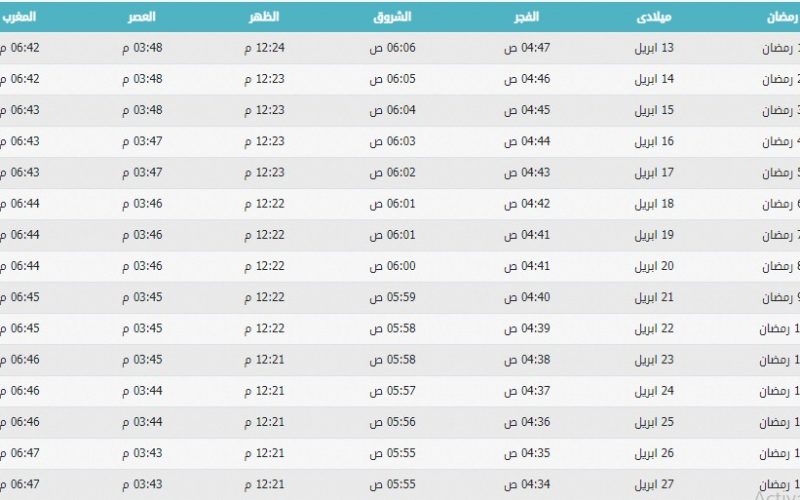The image size is (800, 500).
Task: Click the العصر column header
Action: (x=141, y=17)
